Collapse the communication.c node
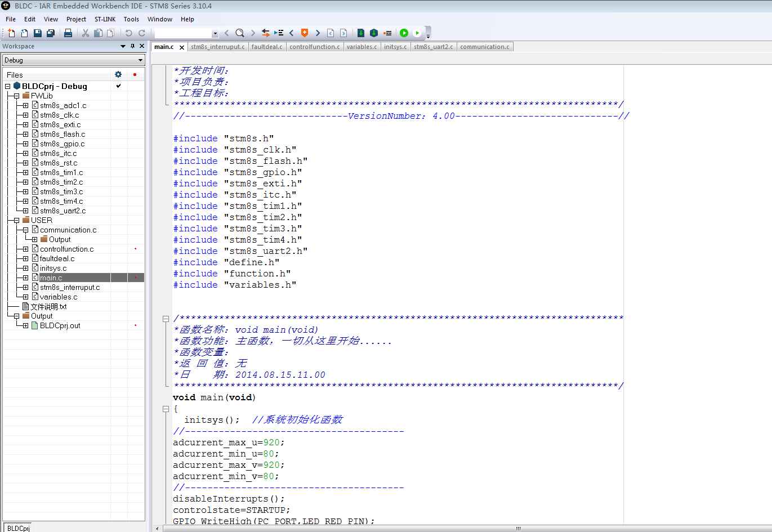The height and width of the screenshot is (532, 772). (26, 230)
